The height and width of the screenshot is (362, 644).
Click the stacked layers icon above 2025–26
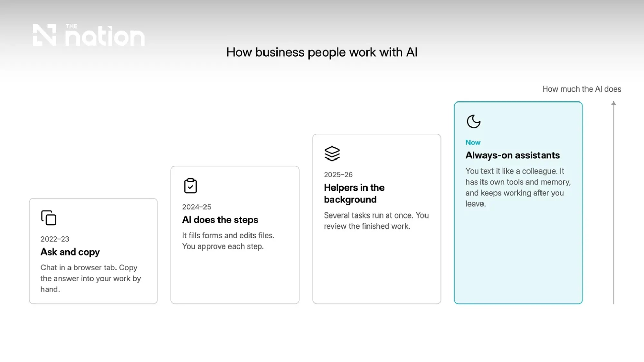tap(332, 153)
